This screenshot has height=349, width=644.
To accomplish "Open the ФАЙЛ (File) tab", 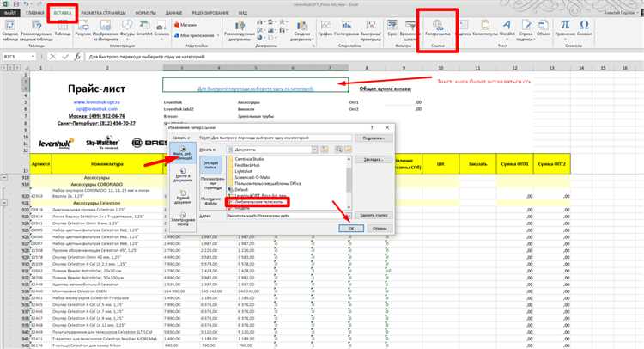I will (9, 13).
